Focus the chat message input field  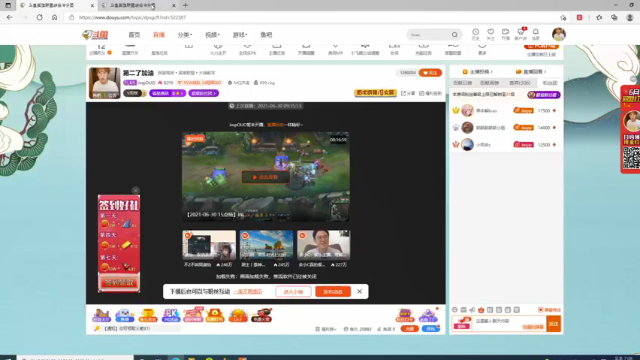pos(508,324)
